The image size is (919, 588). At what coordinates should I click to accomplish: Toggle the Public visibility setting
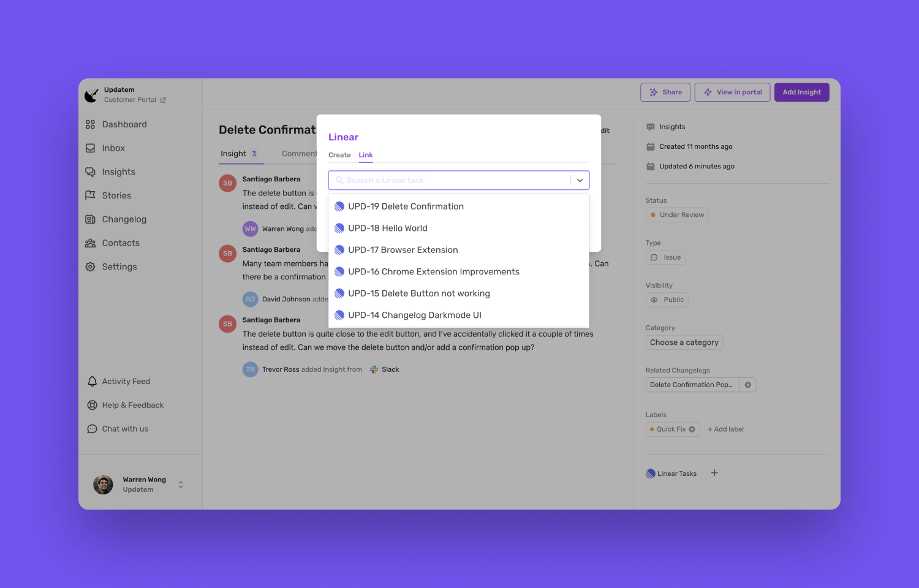pyautogui.click(x=667, y=300)
